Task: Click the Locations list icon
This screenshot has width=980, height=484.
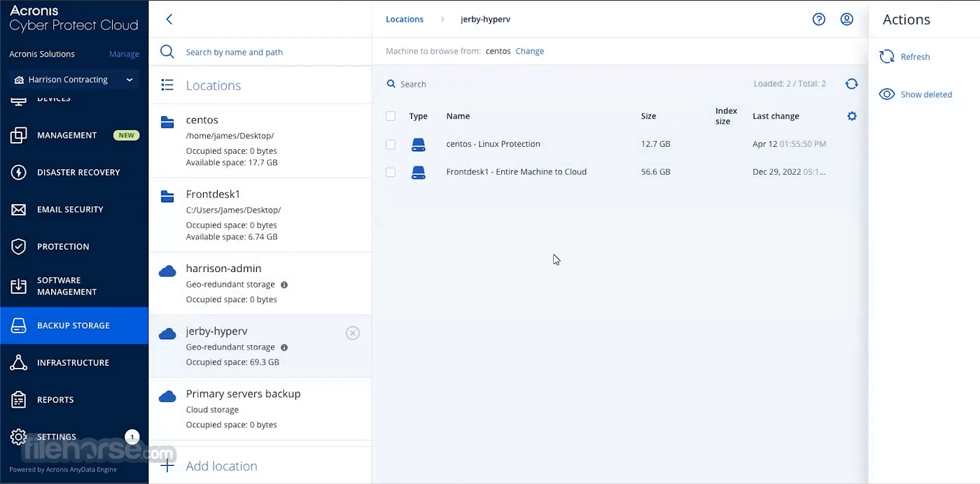Action: coord(167,85)
